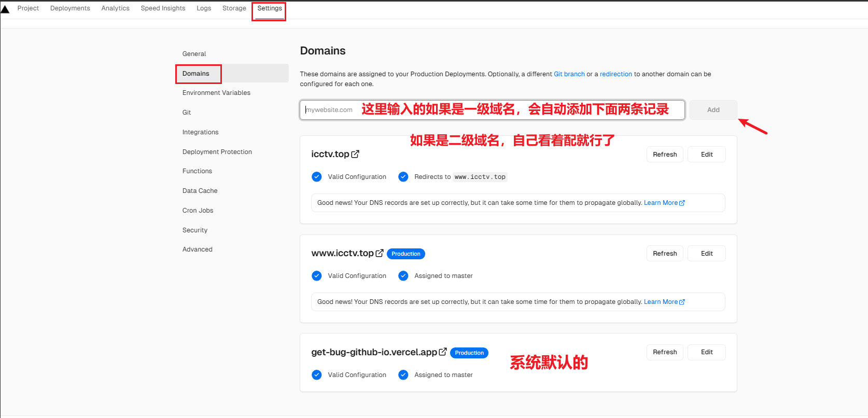Focus the mywebsite.com domain input field
Screen dimensions: 868x418
pos(332,110)
